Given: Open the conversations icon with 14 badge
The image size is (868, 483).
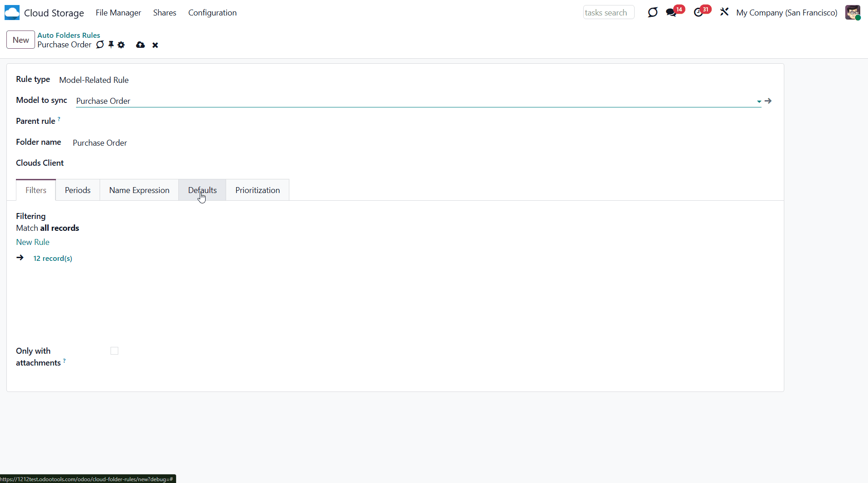Looking at the screenshot, I should tap(671, 13).
